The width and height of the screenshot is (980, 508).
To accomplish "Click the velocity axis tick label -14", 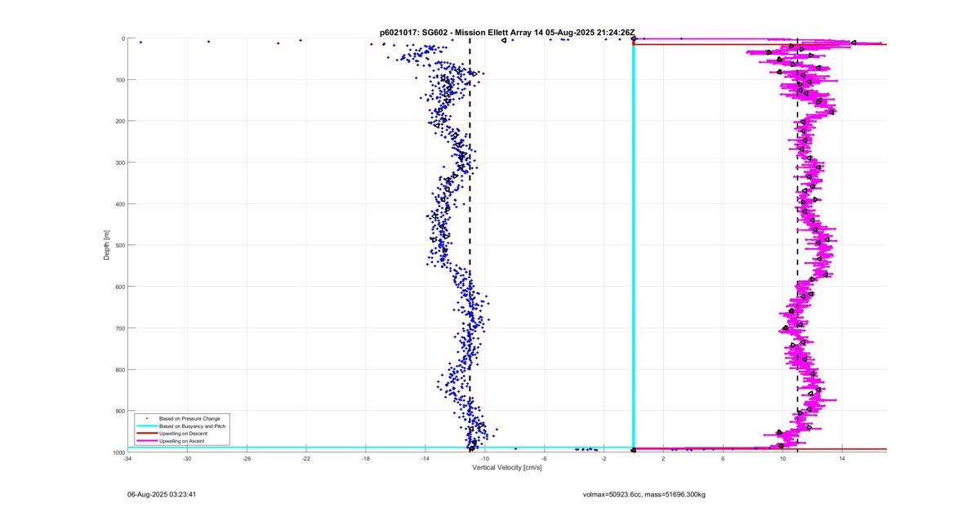I will click(425, 459).
